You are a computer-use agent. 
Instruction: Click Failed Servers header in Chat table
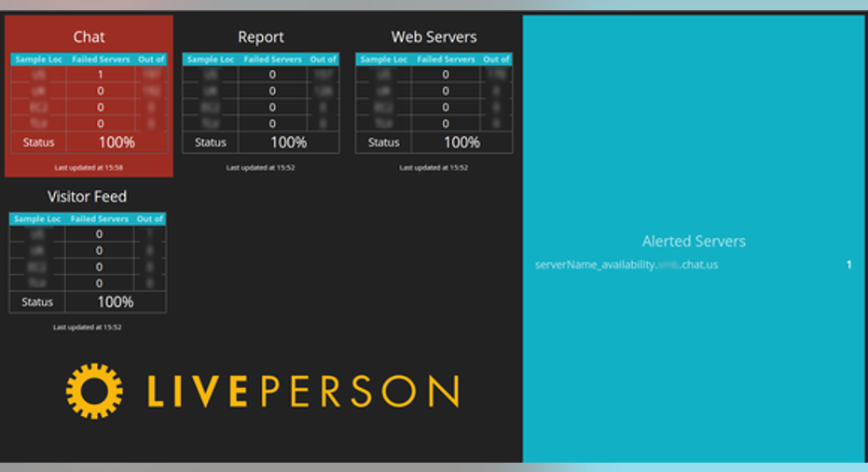tap(101, 60)
